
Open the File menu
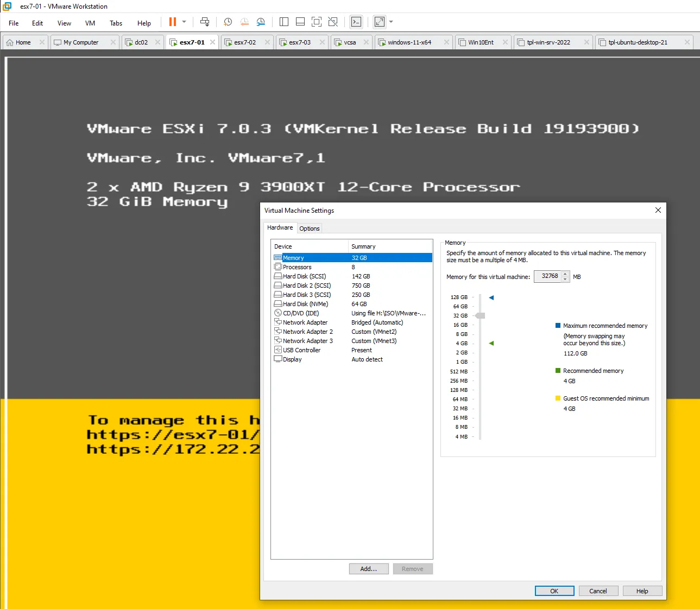tap(14, 23)
